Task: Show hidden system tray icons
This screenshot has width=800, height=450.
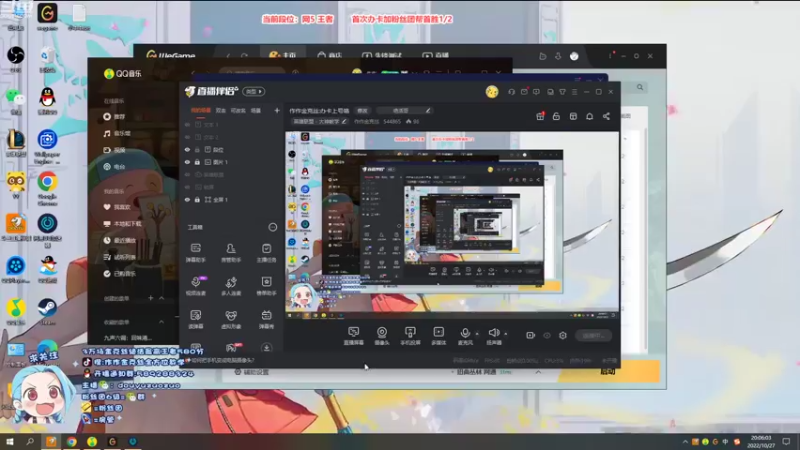Action: pyautogui.click(x=685, y=441)
